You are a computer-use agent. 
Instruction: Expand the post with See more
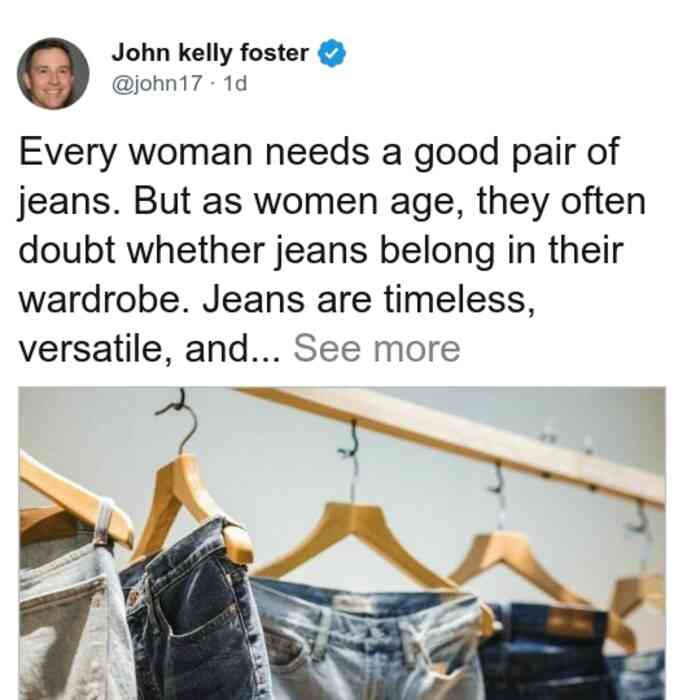point(376,349)
